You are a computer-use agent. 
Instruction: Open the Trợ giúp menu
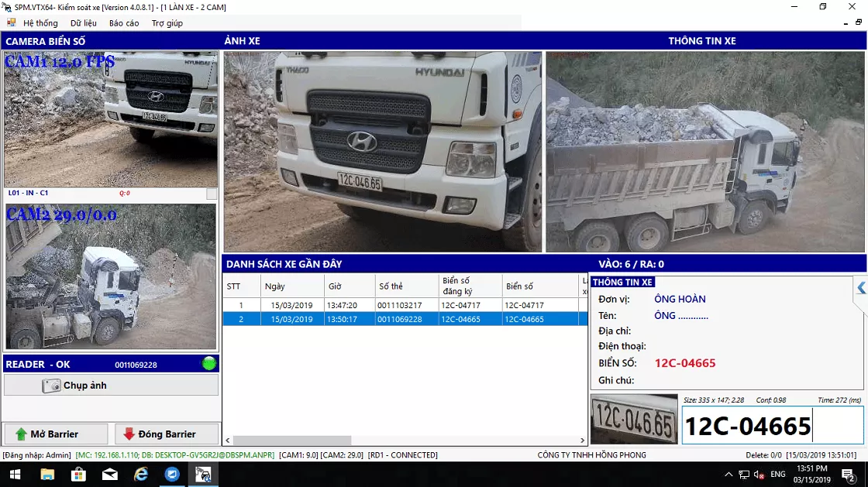pos(167,23)
